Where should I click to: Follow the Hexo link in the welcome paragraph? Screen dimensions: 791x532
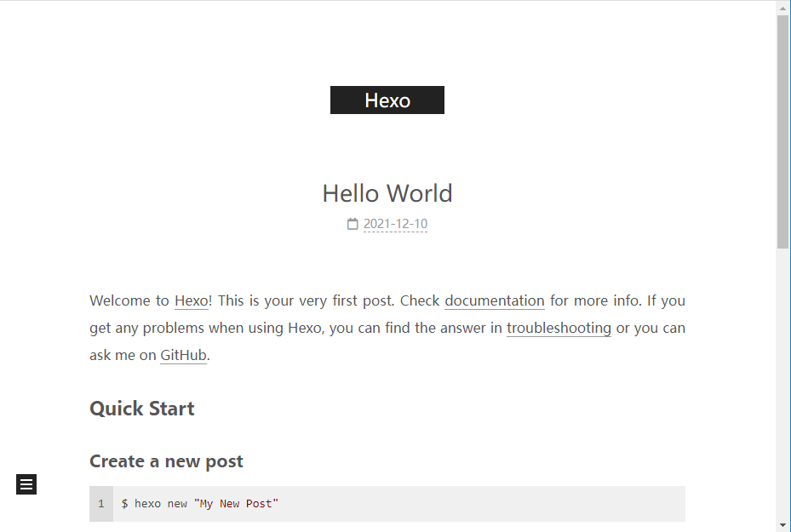click(x=192, y=300)
